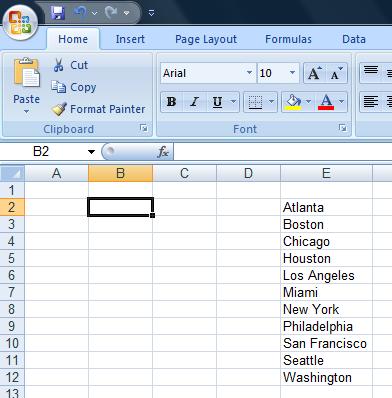The height and width of the screenshot is (398, 392).
Task: Select the cell containing New York
Action: (326, 309)
